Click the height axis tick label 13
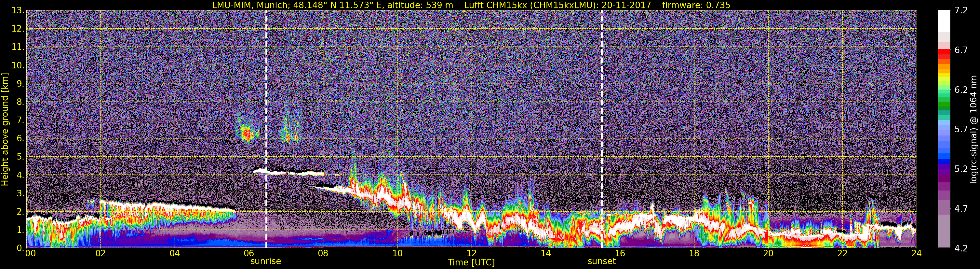The image size is (980, 269). click(18, 11)
